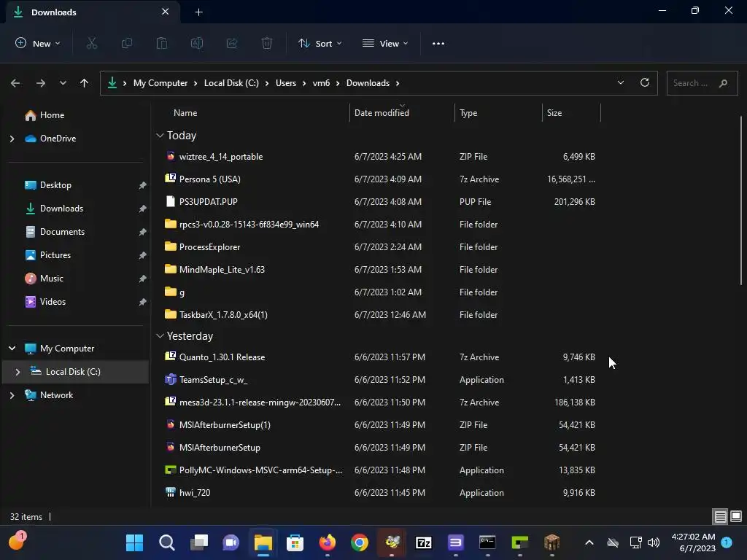
Task: Sort by Date modified column header
Action: pyautogui.click(x=402, y=113)
